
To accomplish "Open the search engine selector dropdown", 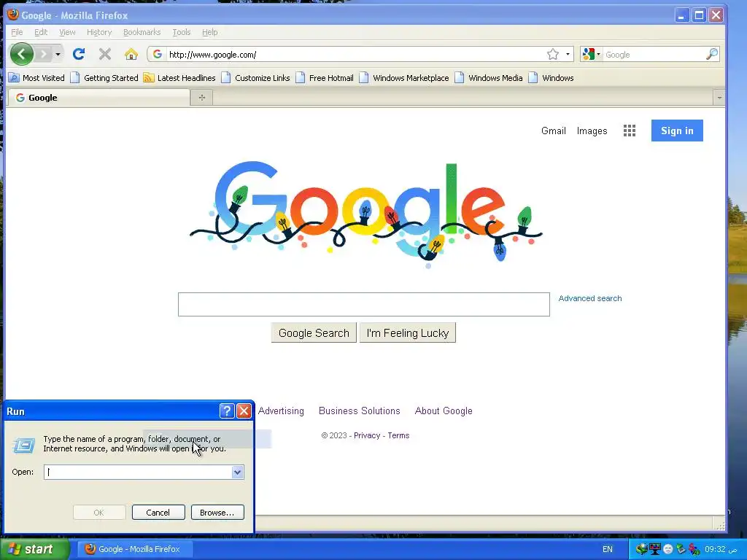I will (x=591, y=54).
